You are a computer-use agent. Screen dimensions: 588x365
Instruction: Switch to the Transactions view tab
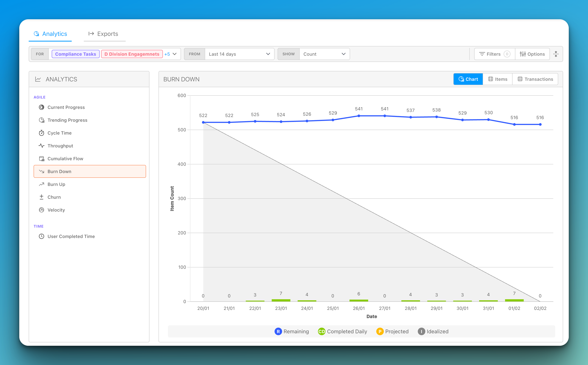point(535,79)
